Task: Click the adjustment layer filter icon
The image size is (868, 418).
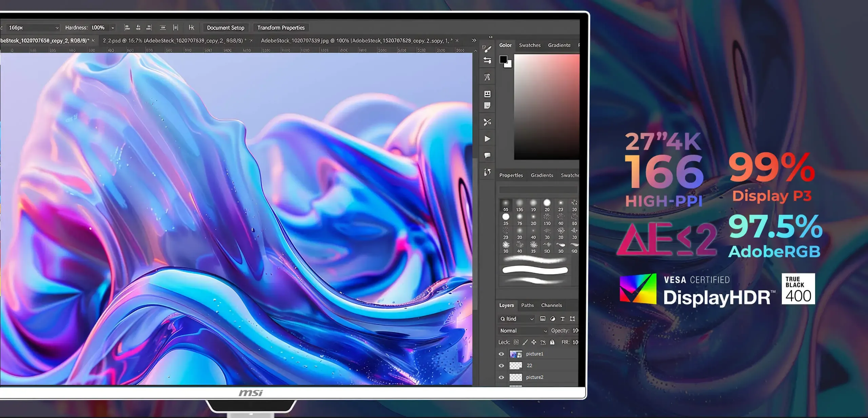Action: (553, 319)
